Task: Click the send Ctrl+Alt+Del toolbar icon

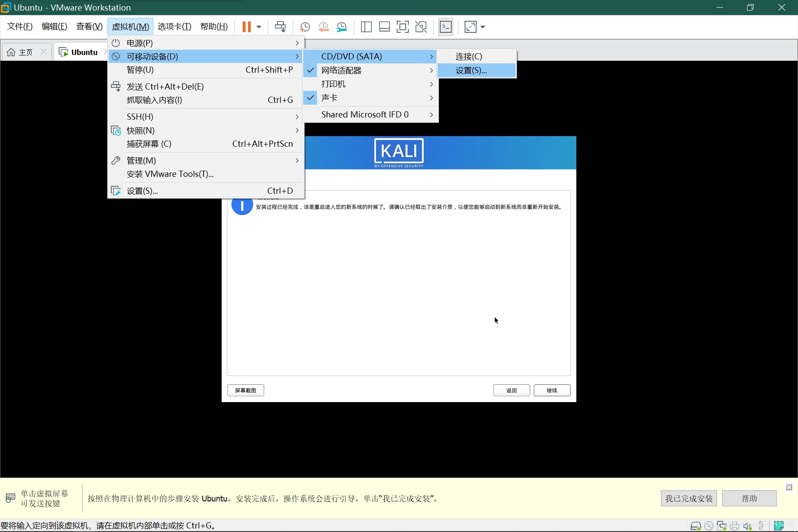Action: pyautogui.click(x=280, y=27)
